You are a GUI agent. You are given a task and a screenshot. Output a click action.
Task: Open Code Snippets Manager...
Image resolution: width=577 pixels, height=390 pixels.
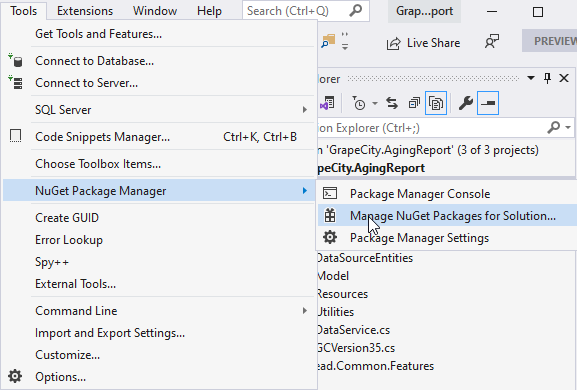pyautogui.click(x=159, y=137)
